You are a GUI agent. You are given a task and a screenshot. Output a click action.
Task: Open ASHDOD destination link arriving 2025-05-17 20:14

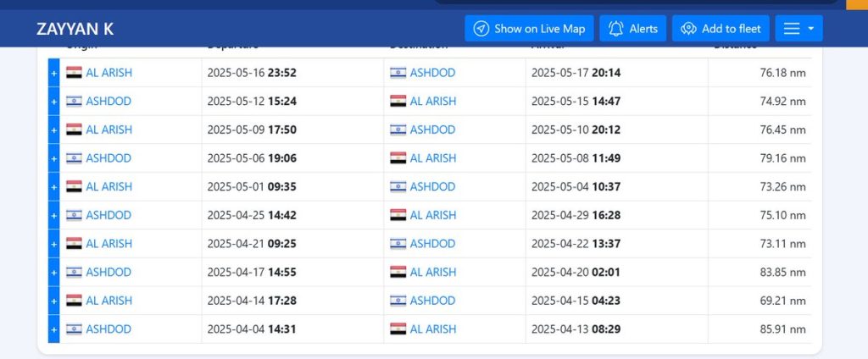tap(432, 73)
